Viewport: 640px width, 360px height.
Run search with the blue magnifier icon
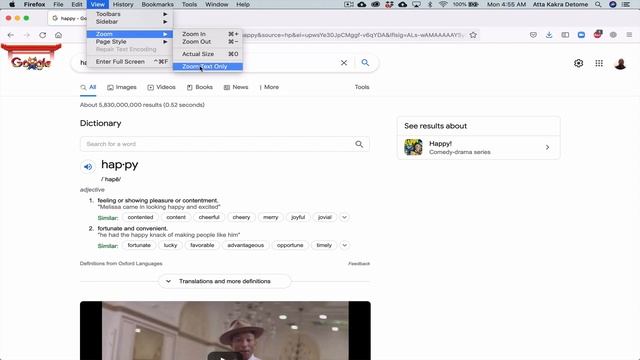coord(365,62)
